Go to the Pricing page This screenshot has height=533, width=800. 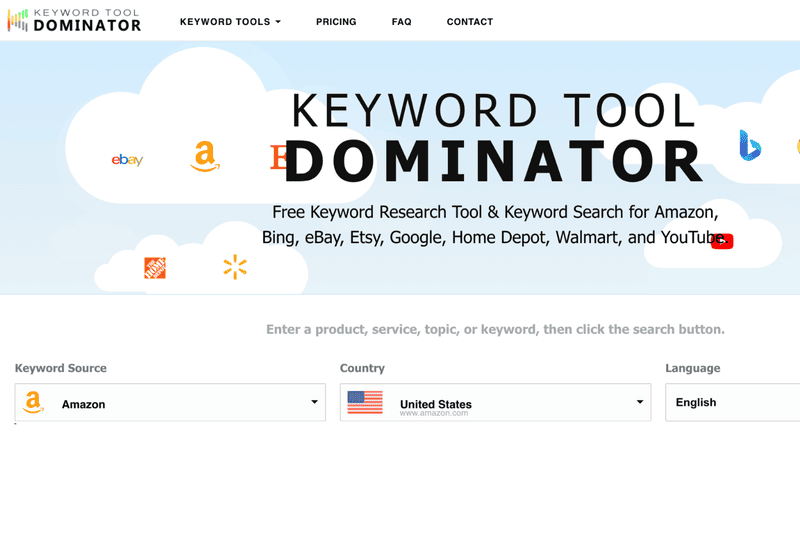click(336, 22)
